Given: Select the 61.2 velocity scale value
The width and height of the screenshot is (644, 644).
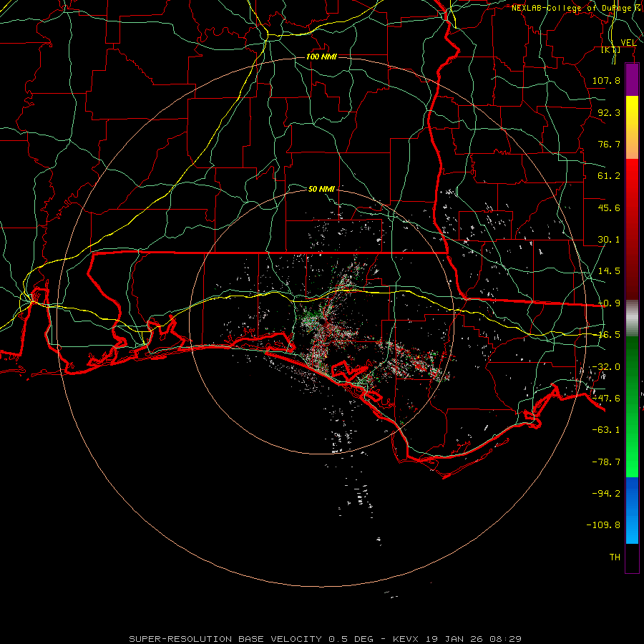Looking at the screenshot, I should pos(609,176).
